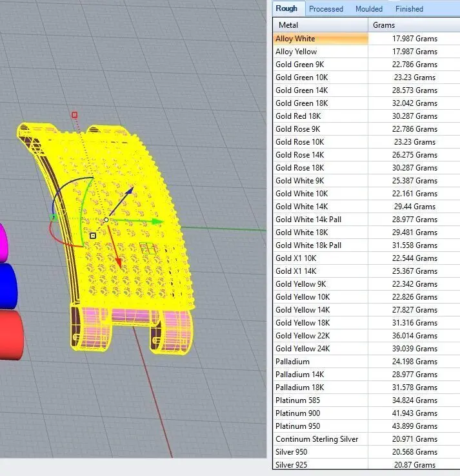Switch to the Rough tab

(286, 8)
